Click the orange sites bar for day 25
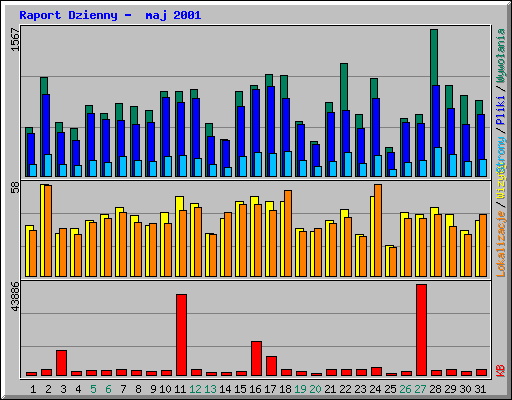Image resolution: width=512 pixels, height=400 pixels. [393, 262]
